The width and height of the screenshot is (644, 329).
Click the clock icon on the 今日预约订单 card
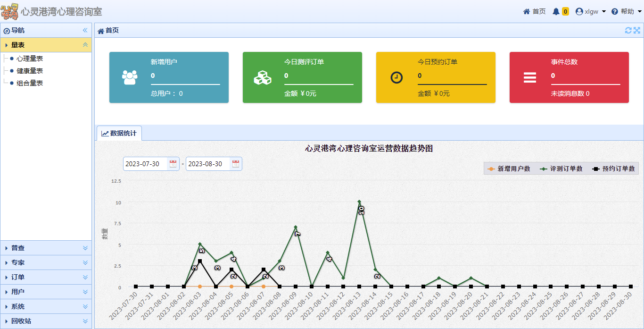pyautogui.click(x=396, y=77)
